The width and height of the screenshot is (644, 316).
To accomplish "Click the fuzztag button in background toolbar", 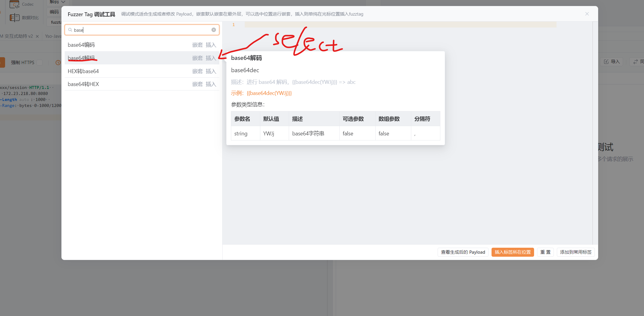I will 55,22.
